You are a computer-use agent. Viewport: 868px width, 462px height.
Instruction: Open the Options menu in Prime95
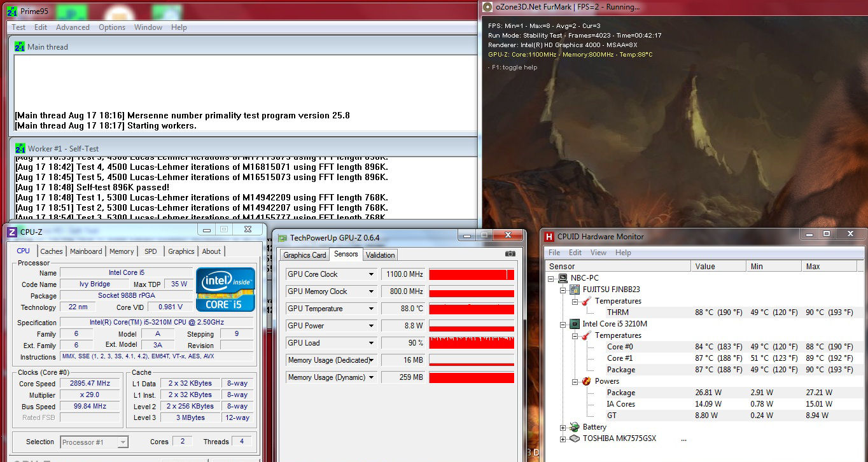(x=112, y=27)
